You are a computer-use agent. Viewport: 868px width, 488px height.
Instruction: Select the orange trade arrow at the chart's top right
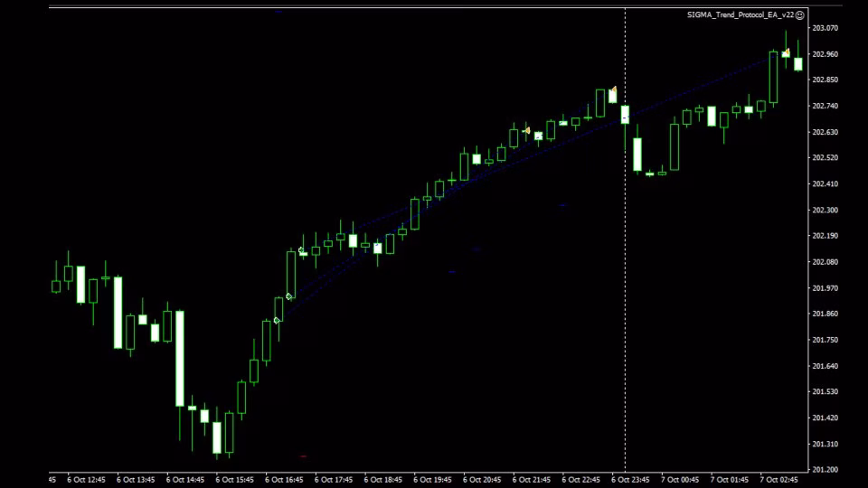click(787, 52)
